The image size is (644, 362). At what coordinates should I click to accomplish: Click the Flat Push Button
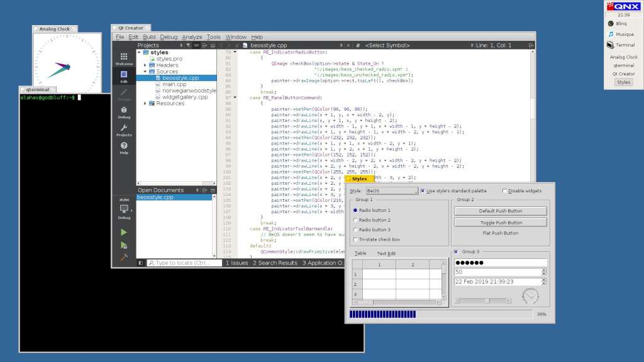[x=500, y=233]
